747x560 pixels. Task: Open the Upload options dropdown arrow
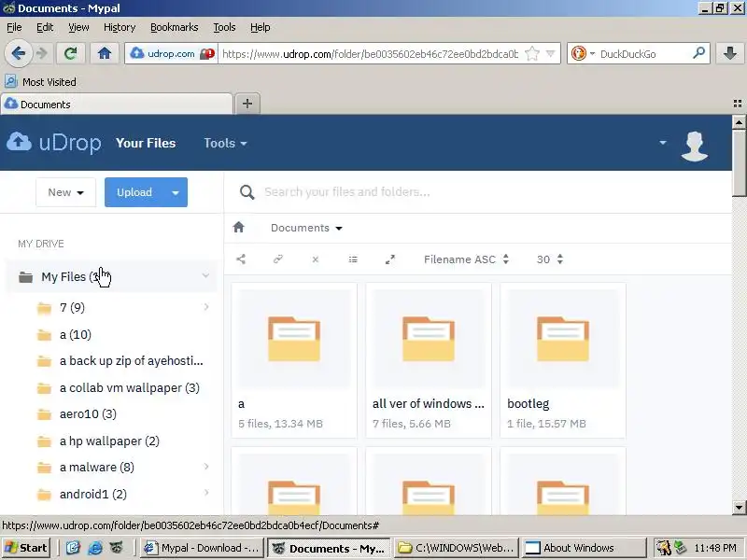176,192
